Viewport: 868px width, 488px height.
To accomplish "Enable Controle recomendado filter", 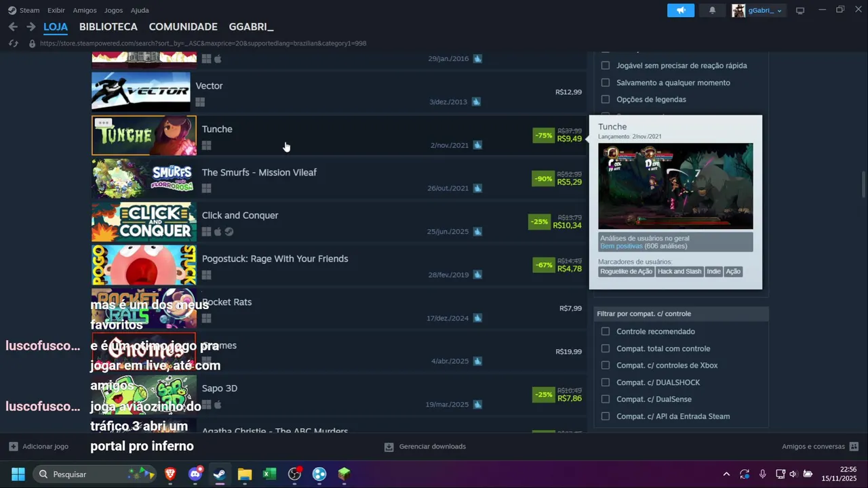I will [606, 331].
